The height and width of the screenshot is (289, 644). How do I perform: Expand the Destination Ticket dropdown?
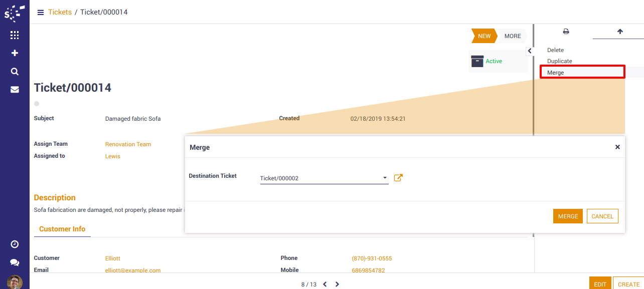385,178
